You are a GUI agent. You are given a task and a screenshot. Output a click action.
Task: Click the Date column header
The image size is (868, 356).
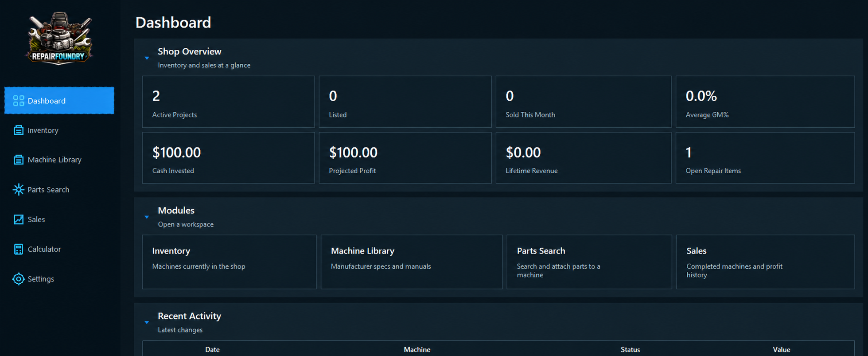tap(212, 349)
